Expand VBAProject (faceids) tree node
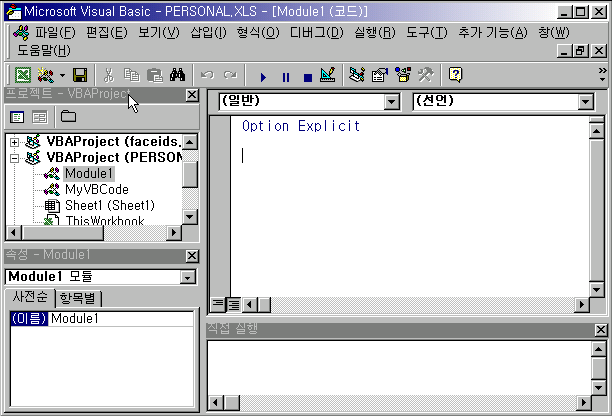This screenshot has width=612, height=416. coord(14,142)
